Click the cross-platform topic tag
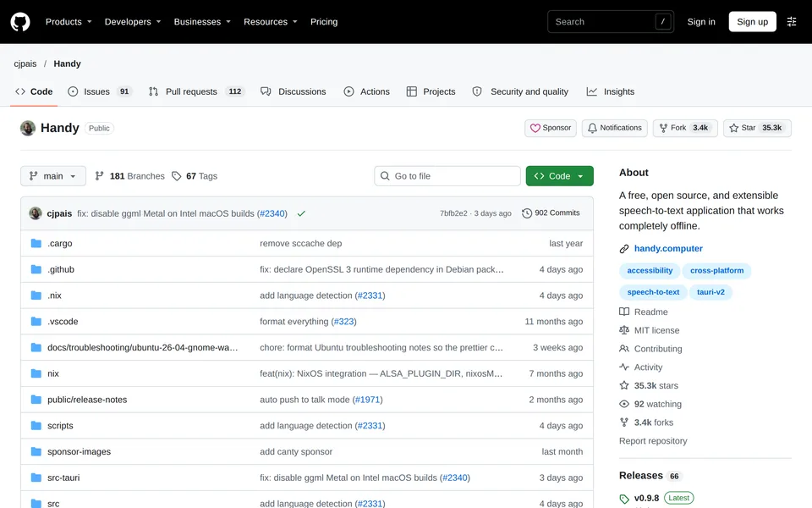The image size is (812, 508). coord(716,271)
